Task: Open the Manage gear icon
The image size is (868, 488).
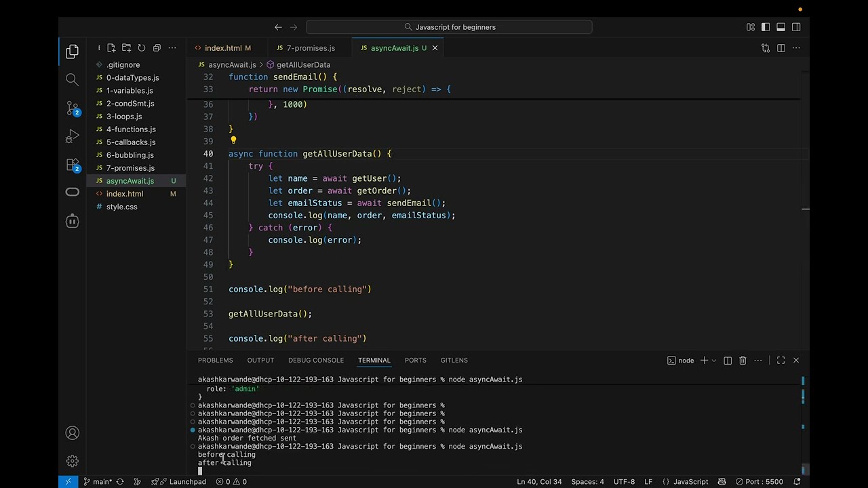Action: coord(72,462)
